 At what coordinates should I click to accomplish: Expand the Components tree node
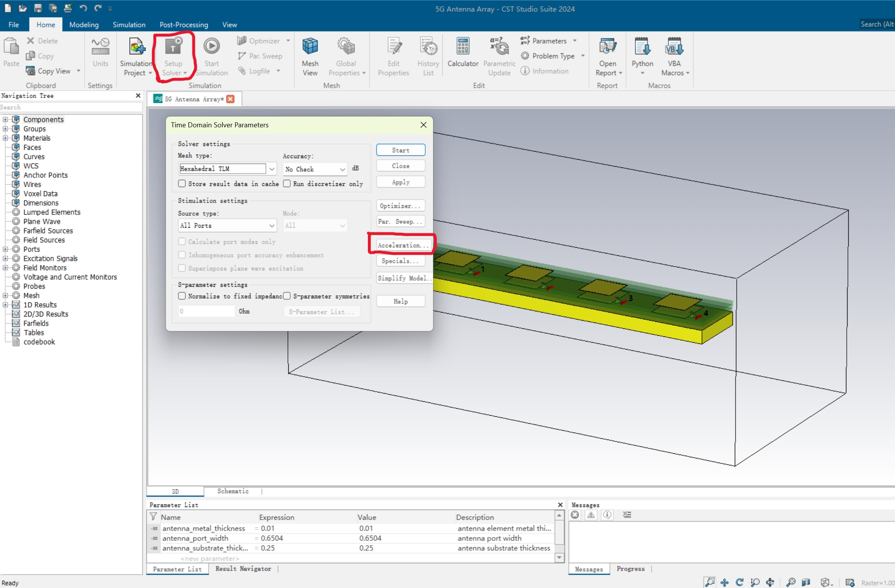[5, 120]
